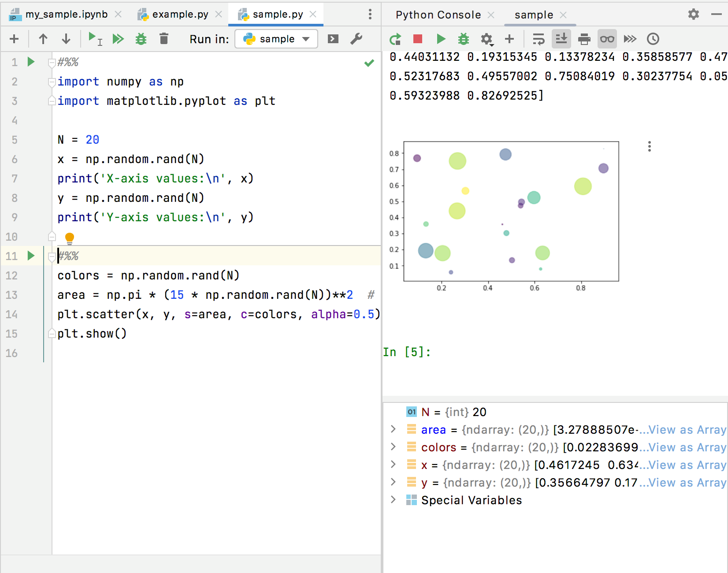The width and height of the screenshot is (728, 573).
Task: Run cell at line 11 gutter arrow
Action: point(31,256)
